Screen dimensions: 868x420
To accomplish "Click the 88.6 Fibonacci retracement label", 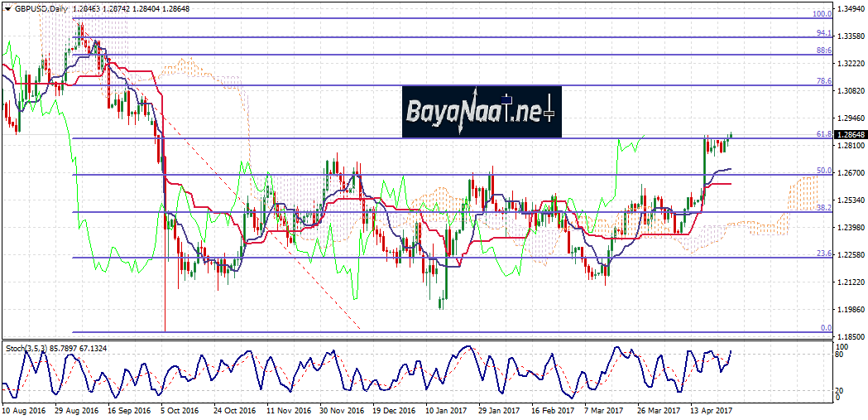I will [x=822, y=51].
